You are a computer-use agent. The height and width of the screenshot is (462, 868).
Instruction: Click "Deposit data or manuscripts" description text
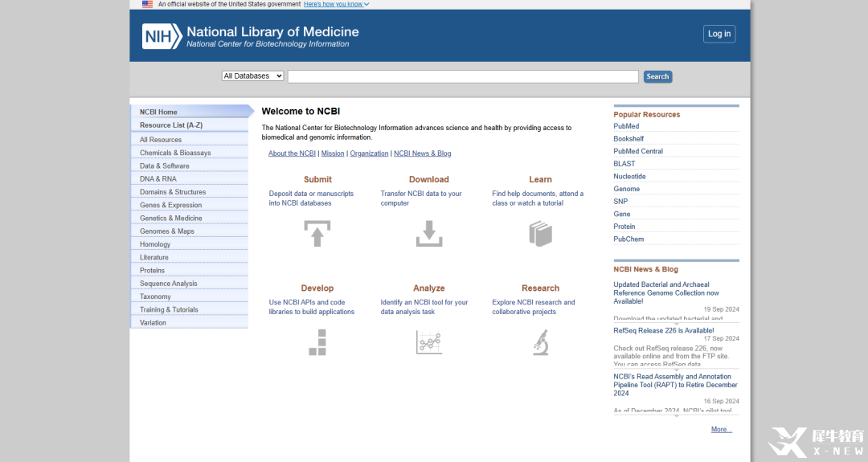[x=311, y=198]
